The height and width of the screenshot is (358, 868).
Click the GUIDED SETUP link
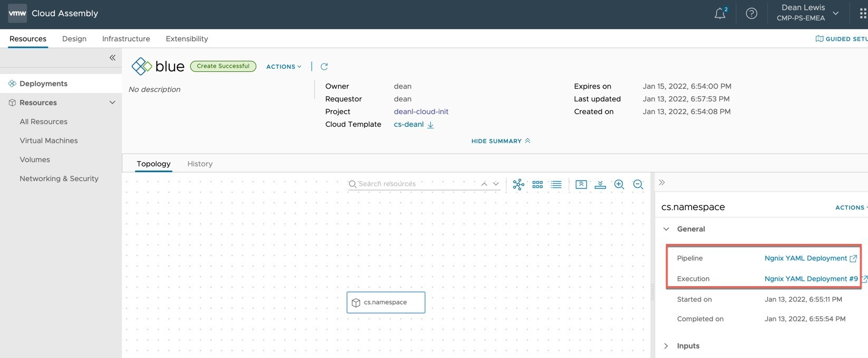tap(846, 39)
